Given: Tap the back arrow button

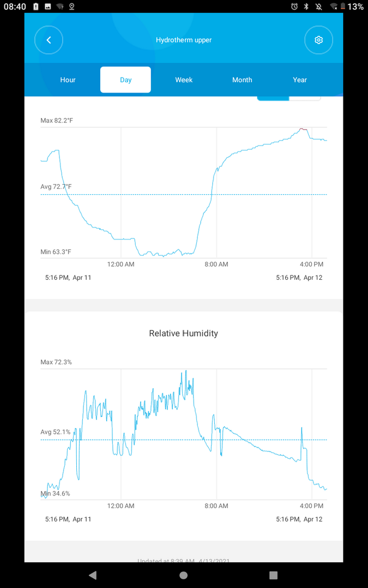Looking at the screenshot, I should click(49, 40).
